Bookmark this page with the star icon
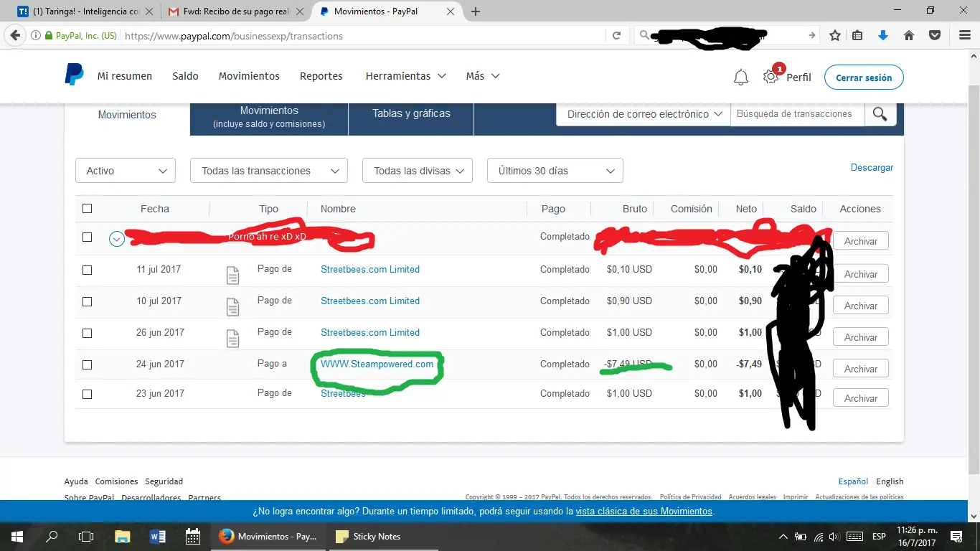980x551 pixels. click(834, 35)
